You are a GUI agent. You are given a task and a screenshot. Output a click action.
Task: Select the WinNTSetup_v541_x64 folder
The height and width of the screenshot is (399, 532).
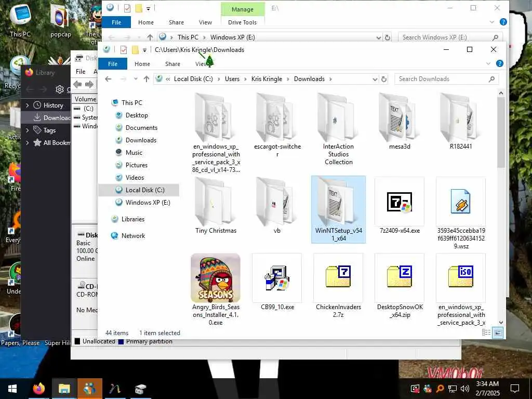338,209
